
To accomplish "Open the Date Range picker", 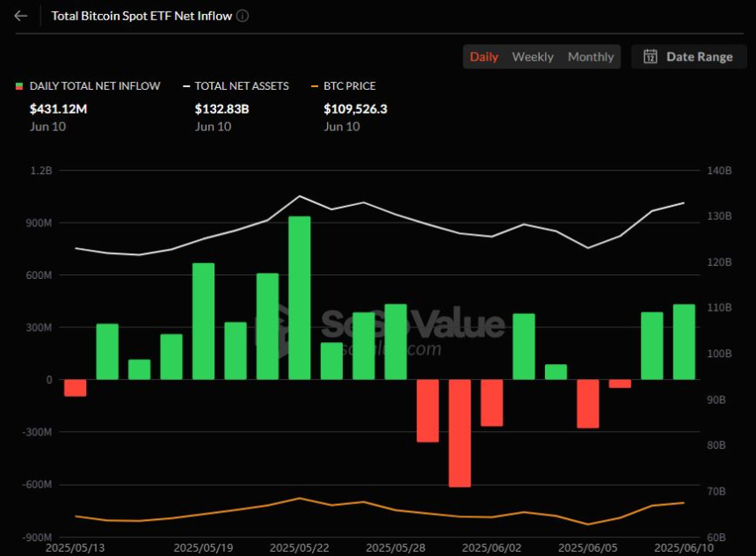I will 688,56.
